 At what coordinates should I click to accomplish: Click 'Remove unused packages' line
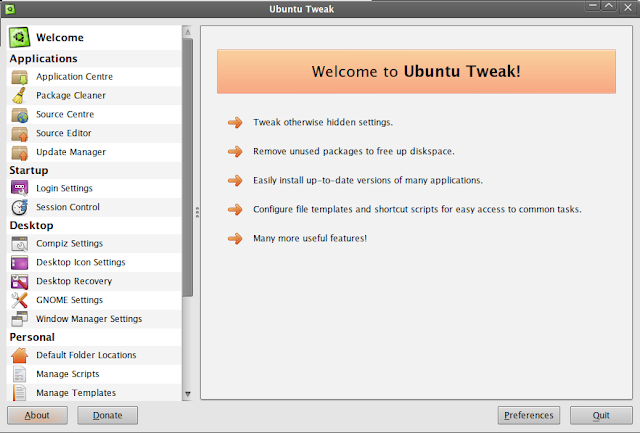coord(353,151)
